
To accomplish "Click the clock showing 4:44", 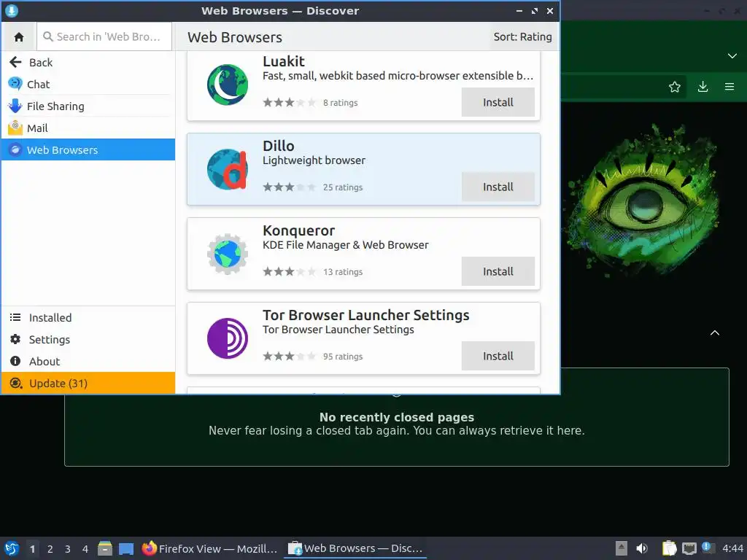I will pyautogui.click(x=732, y=548).
